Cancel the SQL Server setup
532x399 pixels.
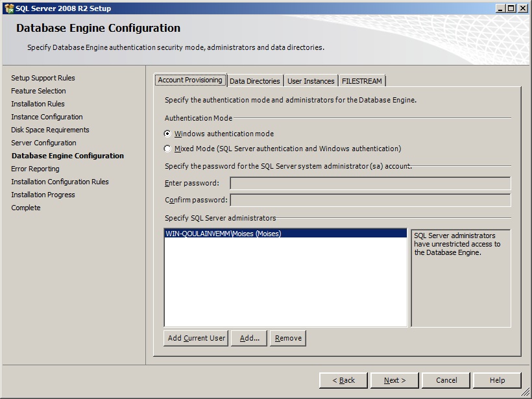pyautogui.click(x=446, y=380)
